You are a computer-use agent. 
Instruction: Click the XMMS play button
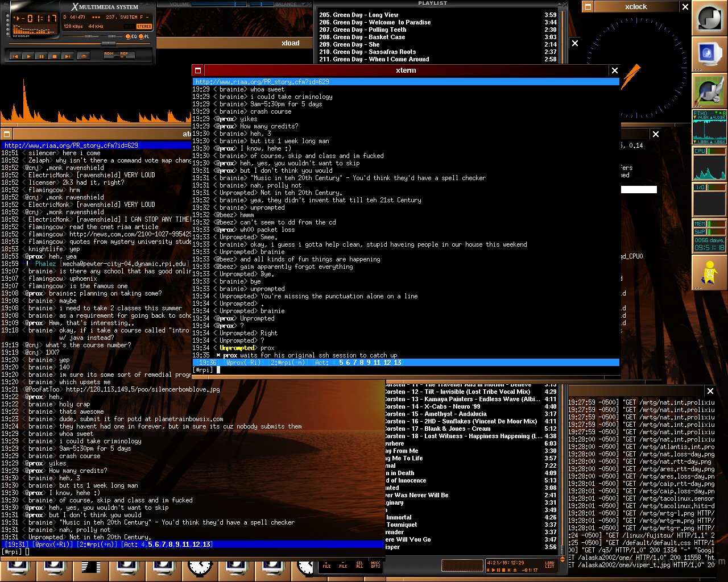(28, 56)
